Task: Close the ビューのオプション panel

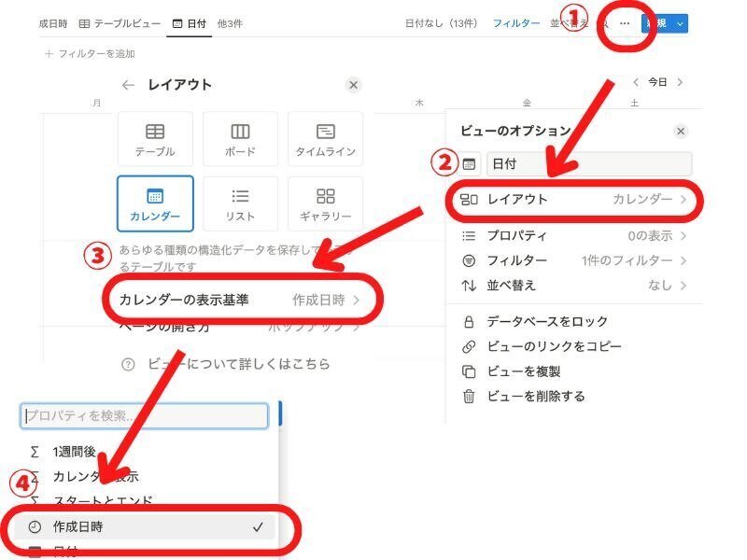Action: [681, 131]
